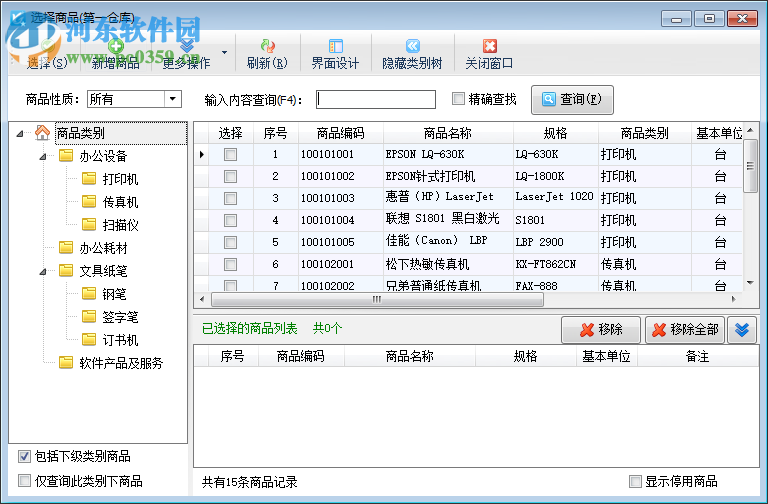The height and width of the screenshot is (504, 768).
Task: Select the 文具纸笔 folder icon
Action: (x=66, y=270)
